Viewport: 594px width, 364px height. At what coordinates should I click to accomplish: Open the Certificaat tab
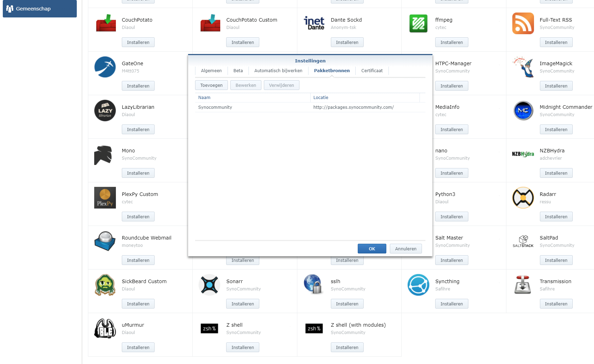click(x=372, y=71)
